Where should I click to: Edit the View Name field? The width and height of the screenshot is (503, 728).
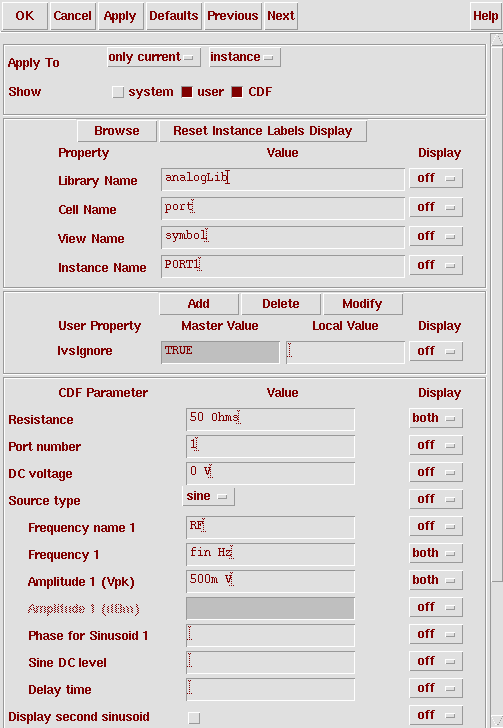point(283,237)
